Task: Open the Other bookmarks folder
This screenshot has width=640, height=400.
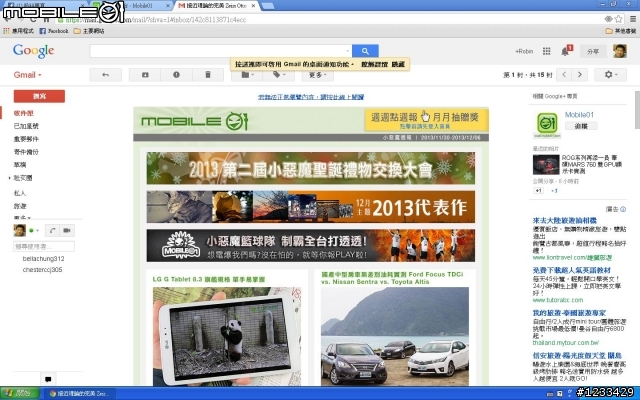Action: click(x=620, y=31)
